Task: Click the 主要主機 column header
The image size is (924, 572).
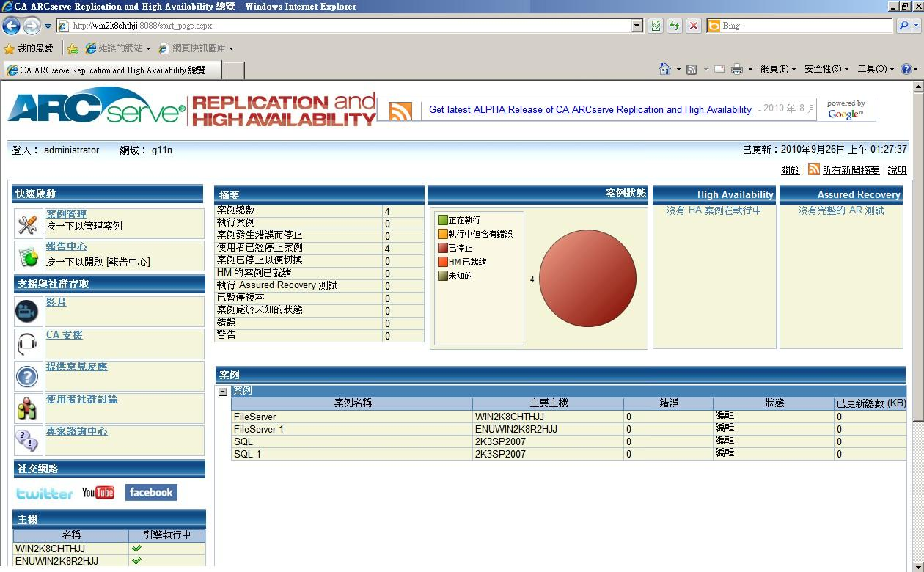Action: tap(549, 403)
